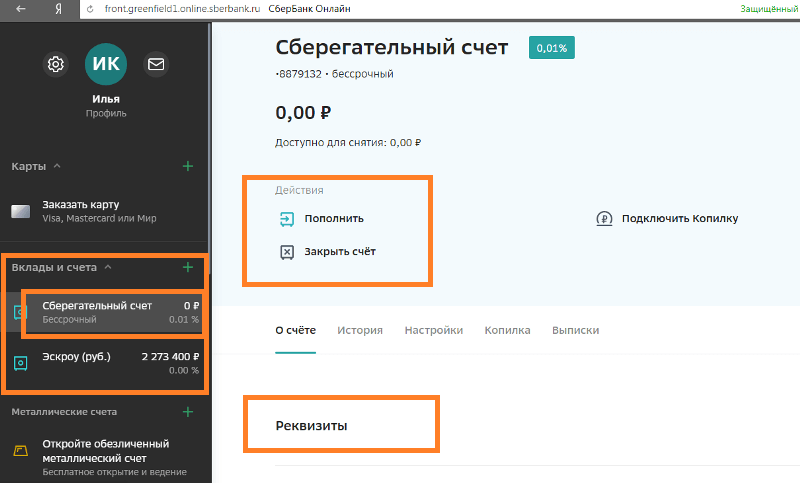
Task: Click the 0,01% interest rate badge
Action: tap(552, 48)
